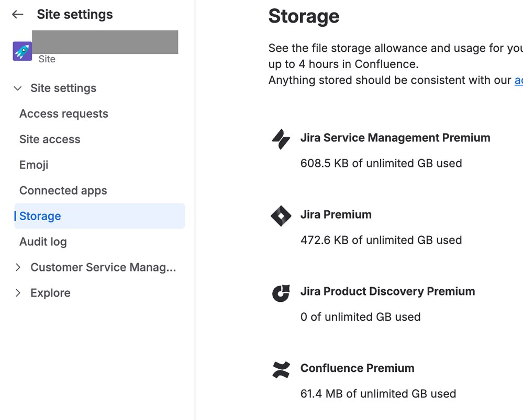Click the rocket site avatar icon
The image size is (523, 420).
coord(23,51)
